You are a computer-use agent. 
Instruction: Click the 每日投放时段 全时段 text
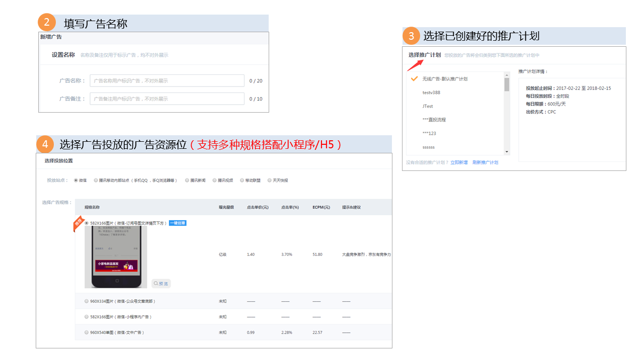click(x=547, y=96)
